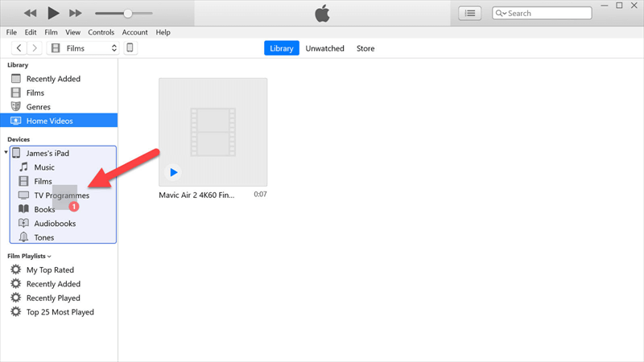The width and height of the screenshot is (644, 362).
Task: Click into the Search input field
Action: [547, 13]
